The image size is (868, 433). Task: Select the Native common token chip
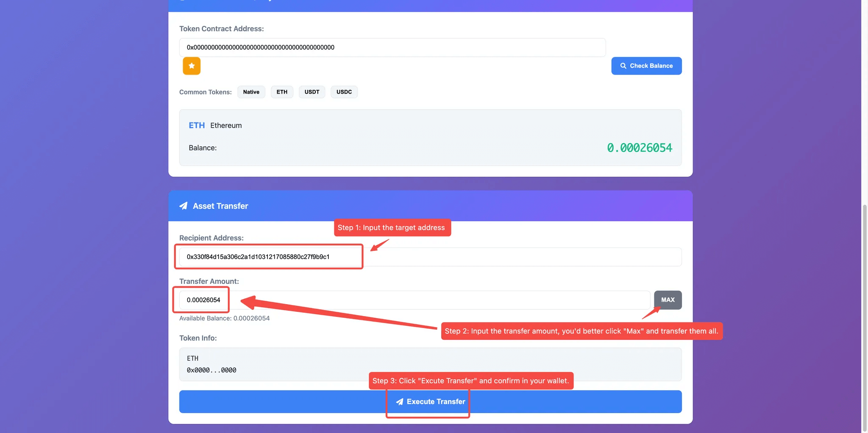(x=251, y=92)
